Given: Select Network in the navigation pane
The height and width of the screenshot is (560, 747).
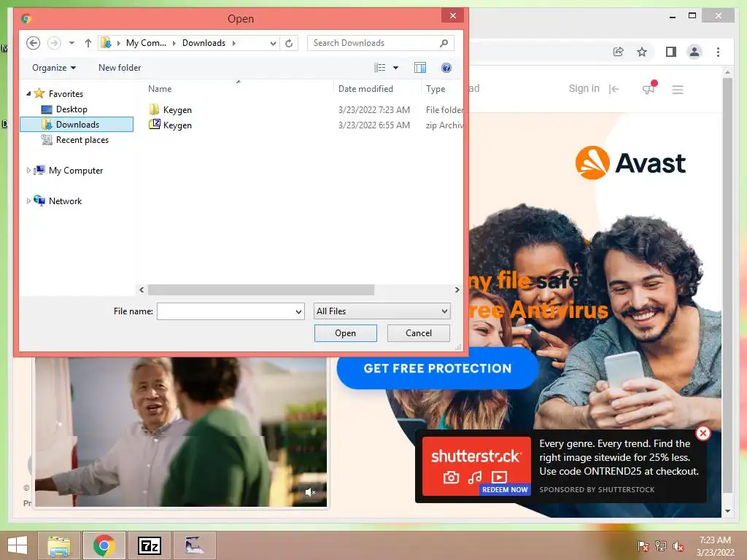Looking at the screenshot, I should [65, 201].
